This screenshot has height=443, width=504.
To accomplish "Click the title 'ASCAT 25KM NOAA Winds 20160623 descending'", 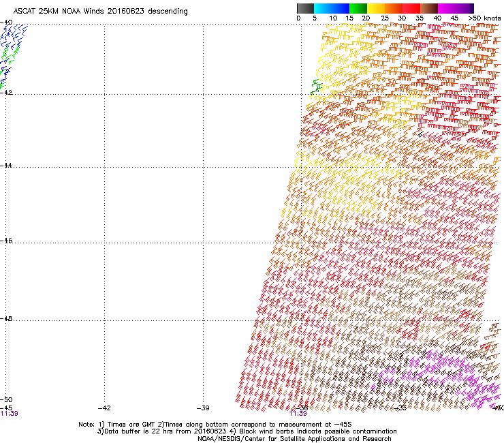I will (100, 12).
